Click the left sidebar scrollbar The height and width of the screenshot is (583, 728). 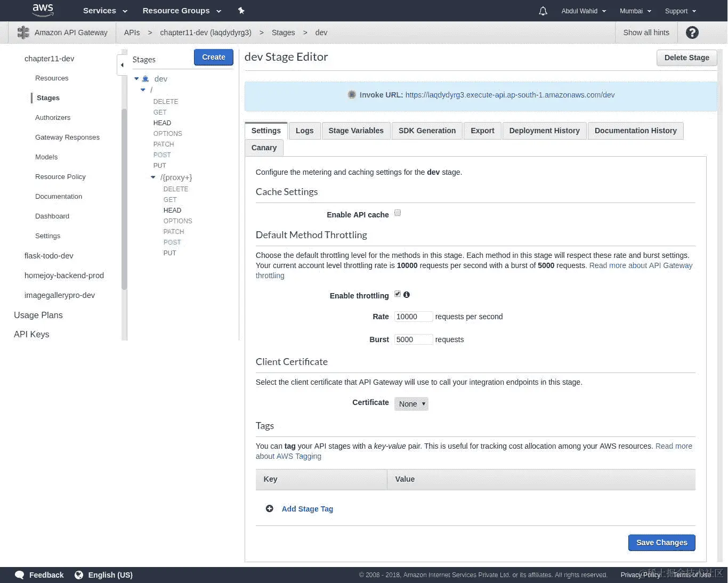pos(124,199)
